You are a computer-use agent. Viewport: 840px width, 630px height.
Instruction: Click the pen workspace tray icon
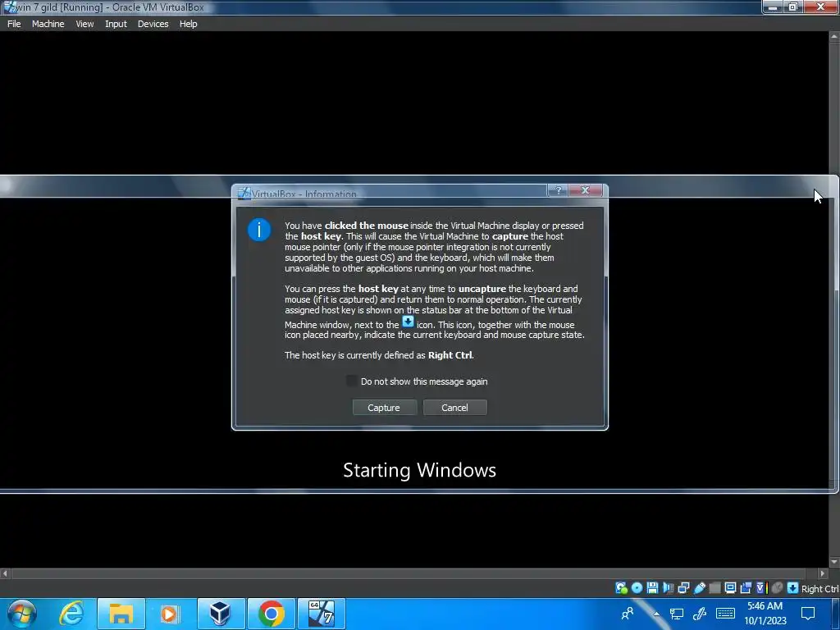[700, 614]
